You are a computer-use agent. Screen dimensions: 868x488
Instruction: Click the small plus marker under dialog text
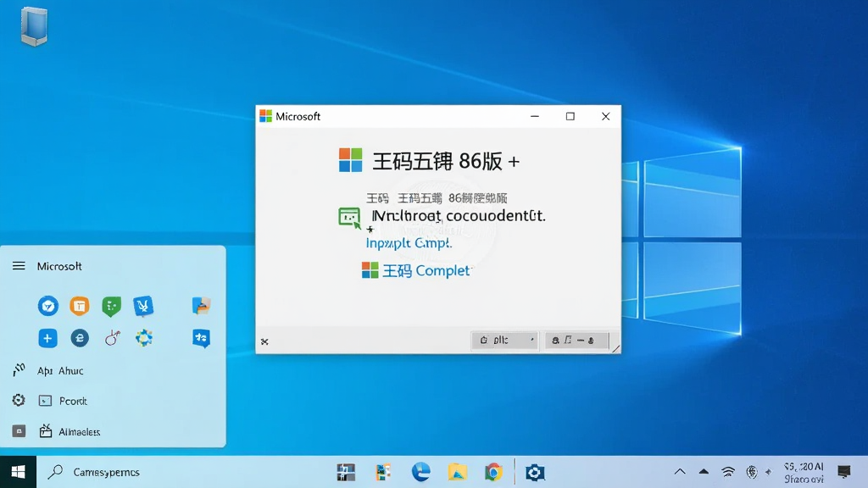[x=370, y=229]
